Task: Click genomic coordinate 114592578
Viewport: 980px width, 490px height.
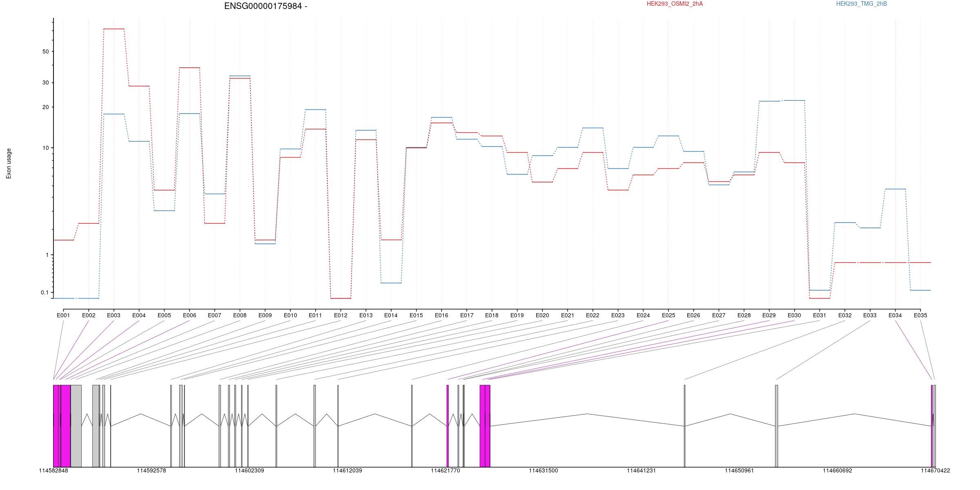Action: [x=151, y=470]
